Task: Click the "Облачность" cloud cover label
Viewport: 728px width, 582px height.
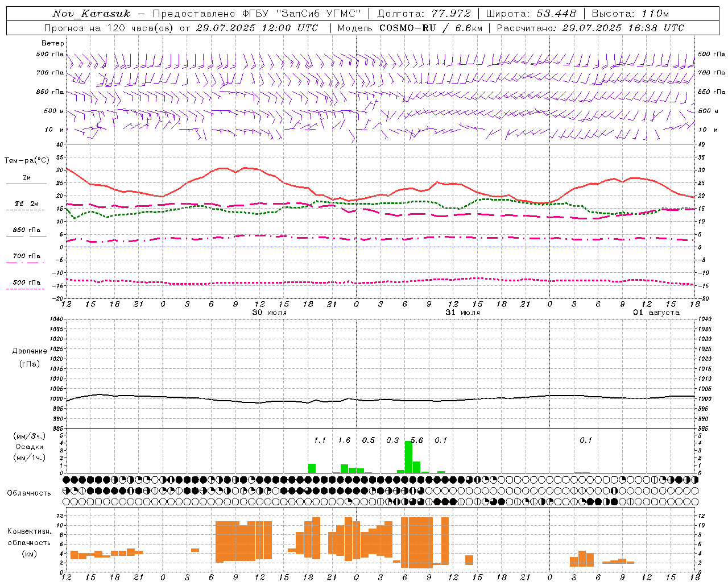Action: [x=29, y=493]
